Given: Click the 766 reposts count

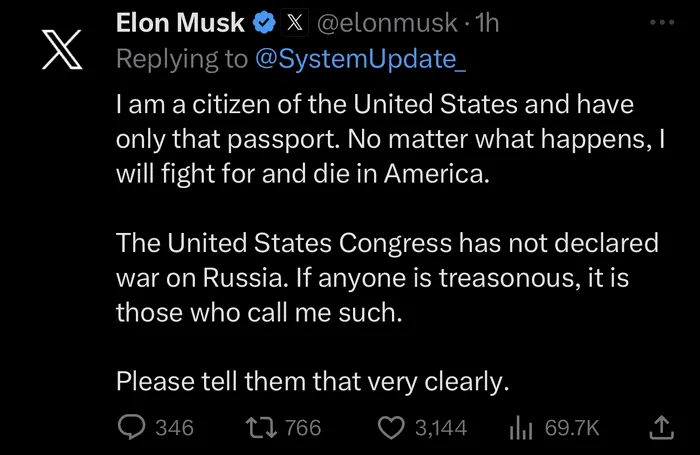Looking at the screenshot, I should point(303,427).
